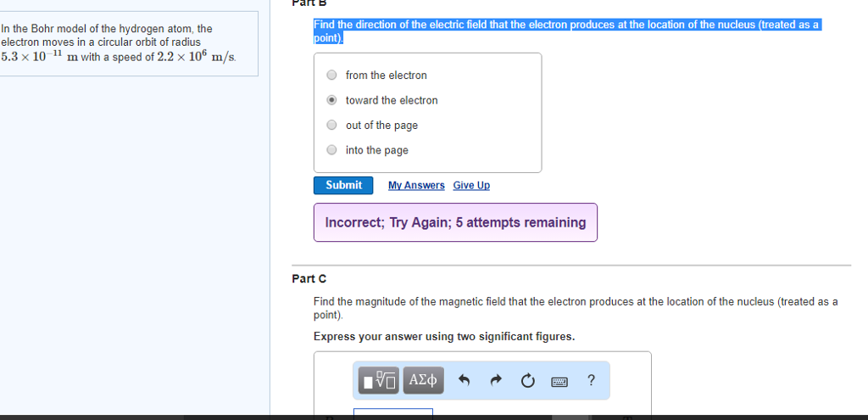
Task: Click the "two significant figures" instruction text
Action: [443, 337]
